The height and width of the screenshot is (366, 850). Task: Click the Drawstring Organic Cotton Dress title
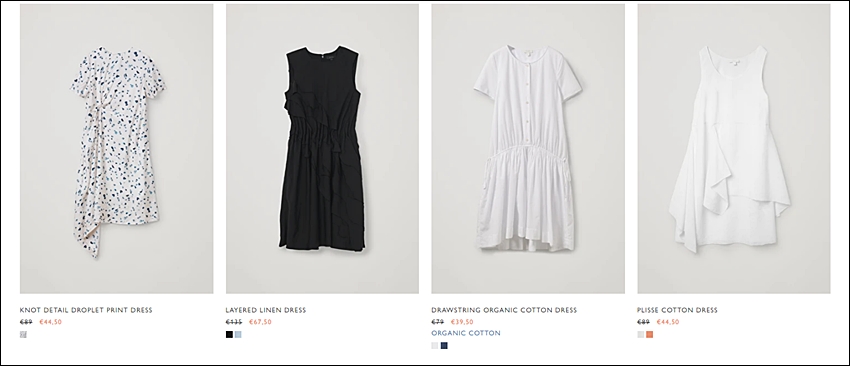504,310
